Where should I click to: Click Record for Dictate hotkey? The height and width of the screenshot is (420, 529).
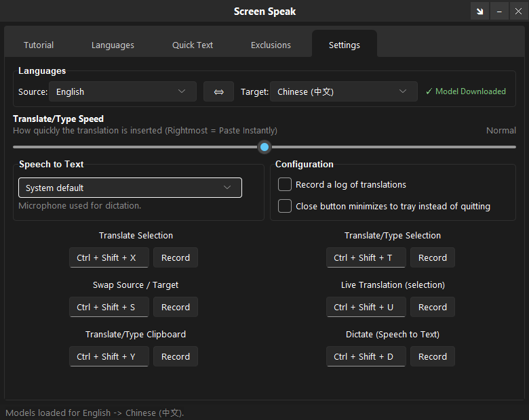tap(433, 356)
